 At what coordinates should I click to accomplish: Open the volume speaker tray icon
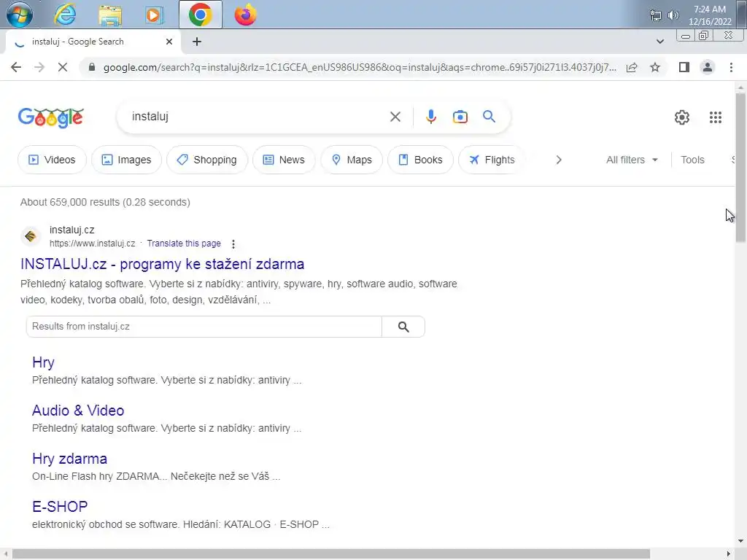click(x=673, y=15)
